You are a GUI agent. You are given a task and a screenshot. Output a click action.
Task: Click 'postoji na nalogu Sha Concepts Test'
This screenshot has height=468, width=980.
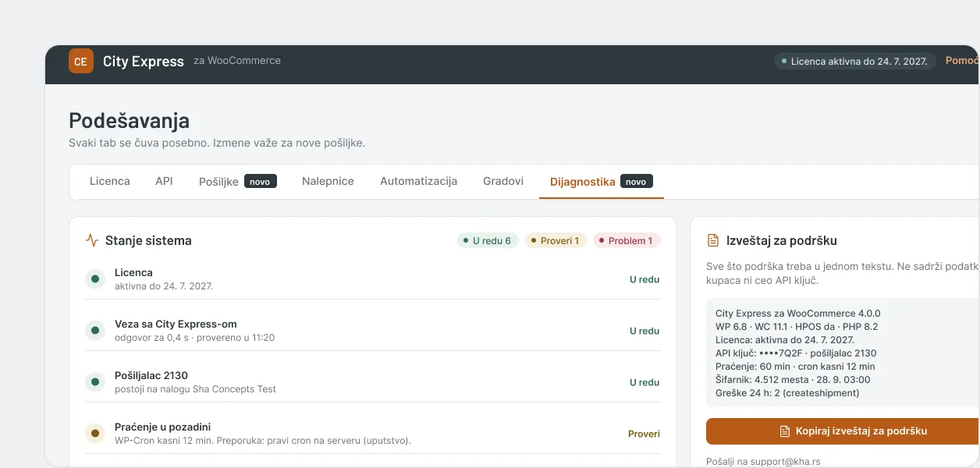pyautogui.click(x=195, y=389)
